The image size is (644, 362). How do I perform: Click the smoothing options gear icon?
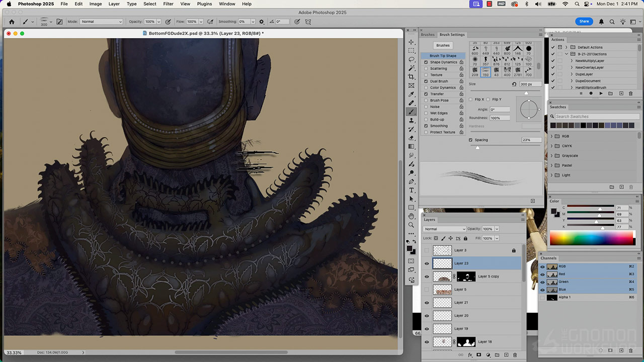pos(261,22)
